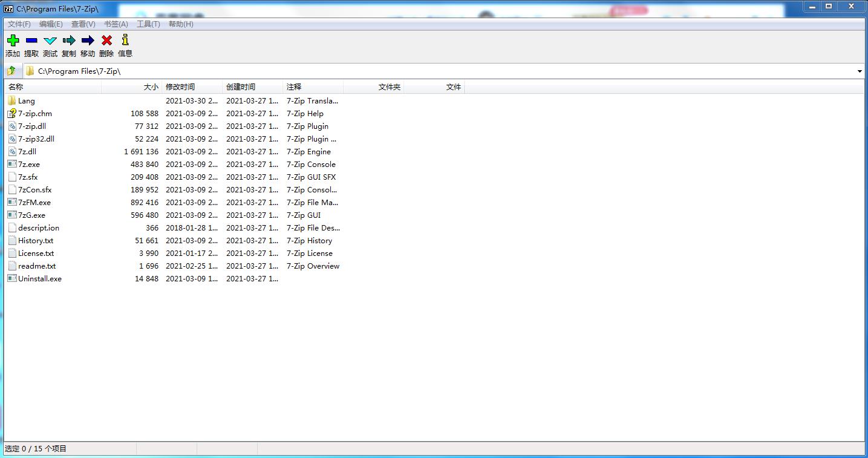Click the folder icon in the address bar
Screen dimensions: 868x458
click(30, 71)
